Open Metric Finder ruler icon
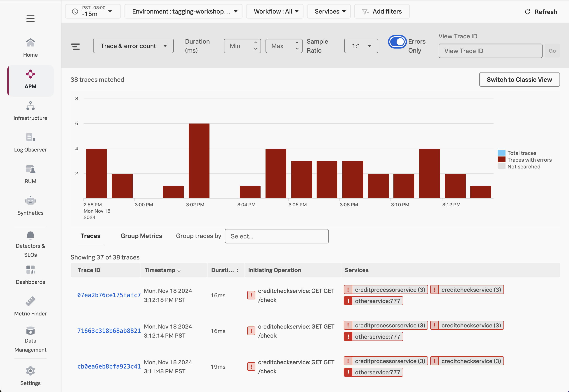This screenshot has height=392, width=569. (30, 301)
